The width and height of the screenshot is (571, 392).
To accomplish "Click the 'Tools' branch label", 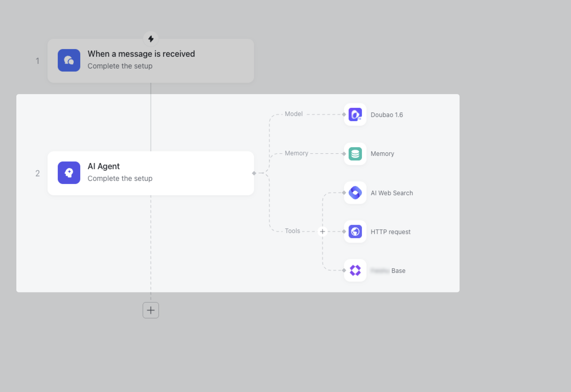I will [292, 231].
